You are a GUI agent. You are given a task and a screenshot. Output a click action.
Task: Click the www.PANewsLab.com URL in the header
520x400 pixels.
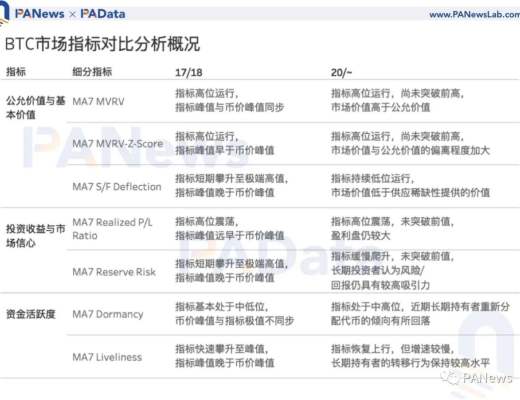point(475,14)
